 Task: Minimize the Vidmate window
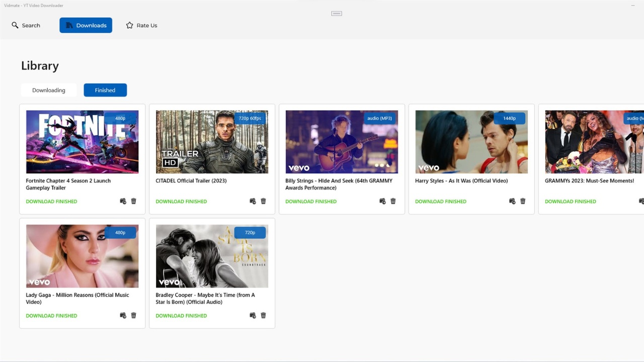point(633,6)
